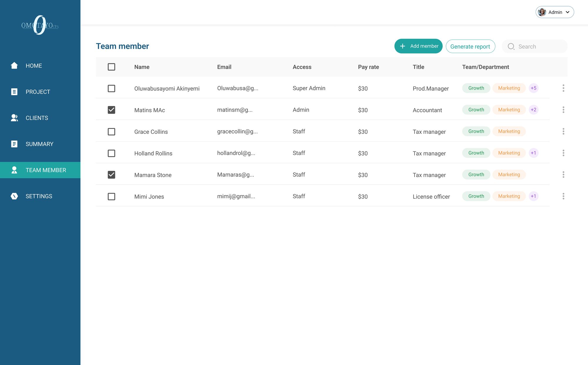Toggle the select-all header checkbox
Image resolution: width=588 pixels, height=365 pixels.
click(x=111, y=67)
